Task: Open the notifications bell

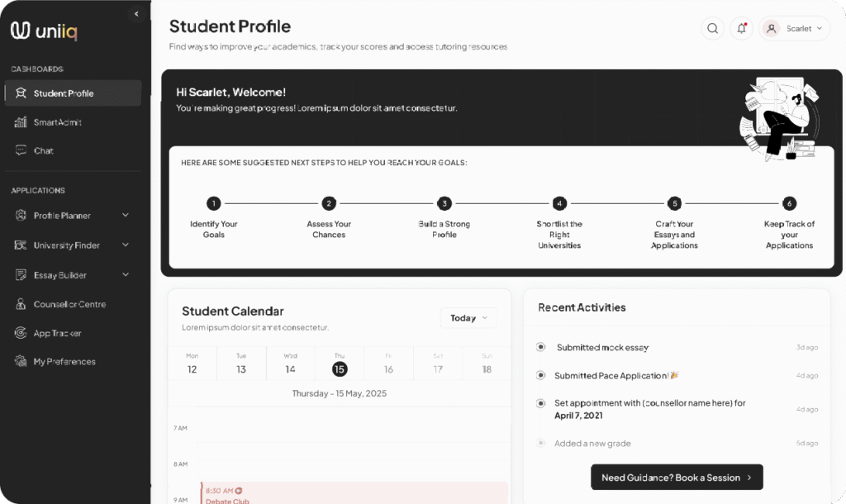Action: point(741,29)
